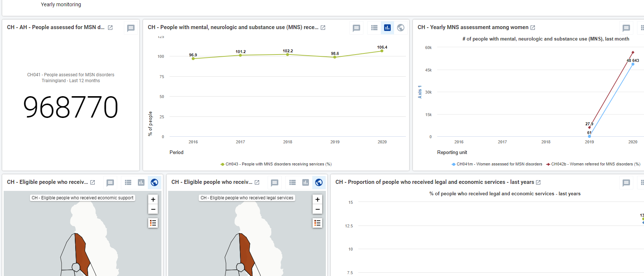Screen dimensions: 644x276
Task: Toggle CH041m Women assessed legend series
Action: point(497,164)
